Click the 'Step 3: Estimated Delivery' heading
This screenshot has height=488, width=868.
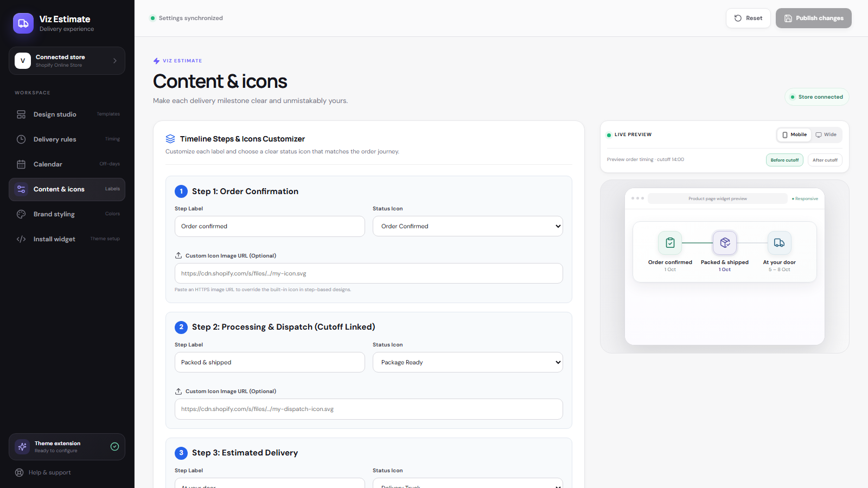(x=245, y=453)
